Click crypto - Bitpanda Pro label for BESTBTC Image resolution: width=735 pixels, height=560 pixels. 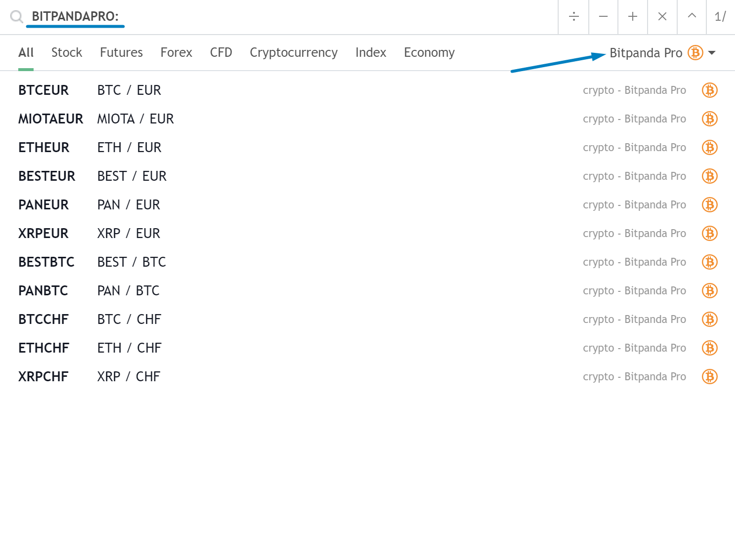tap(634, 262)
